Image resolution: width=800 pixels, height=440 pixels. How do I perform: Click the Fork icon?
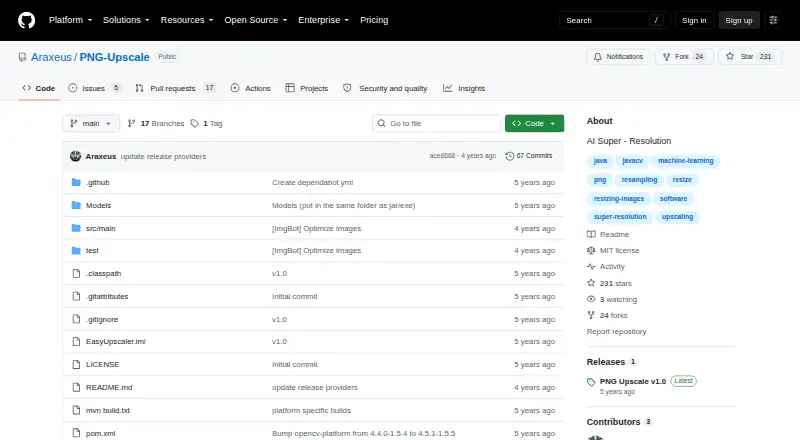click(x=666, y=57)
